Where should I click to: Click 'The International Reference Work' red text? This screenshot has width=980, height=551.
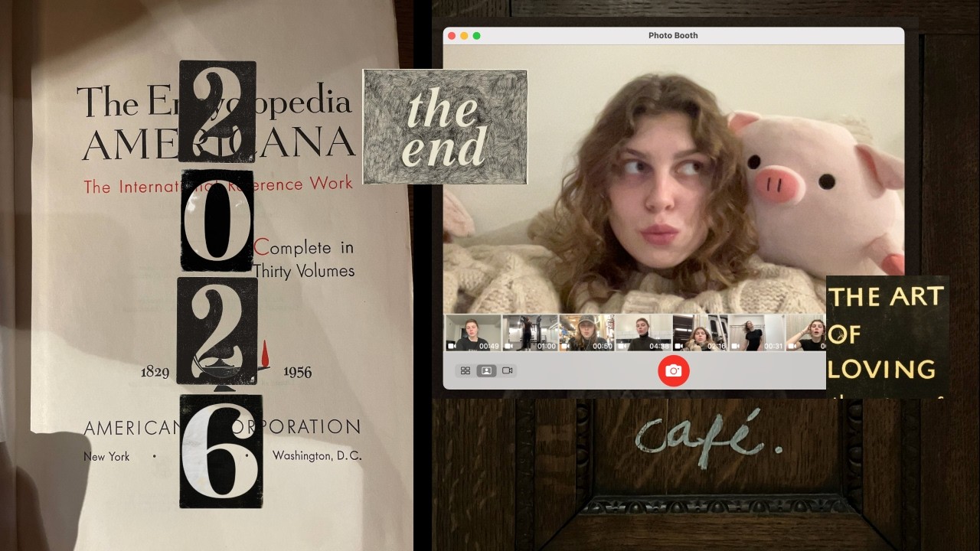pos(218,185)
